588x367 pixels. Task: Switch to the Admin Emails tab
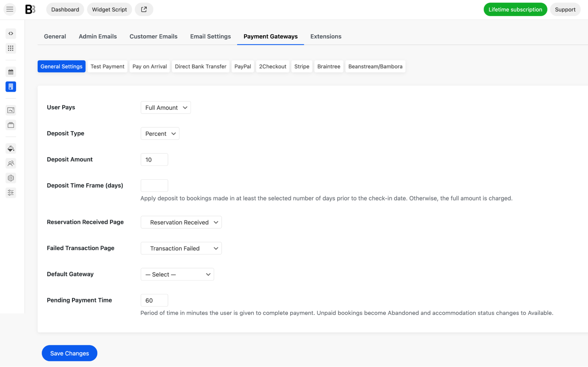(98, 36)
